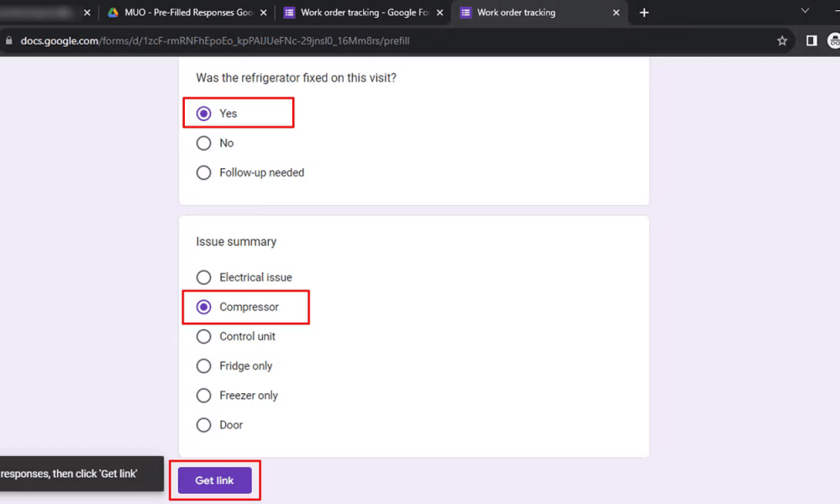Close the MUO Pre-Filled Responses tab
This screenshot has width=840, height=504.
click(x=264, y=13)
